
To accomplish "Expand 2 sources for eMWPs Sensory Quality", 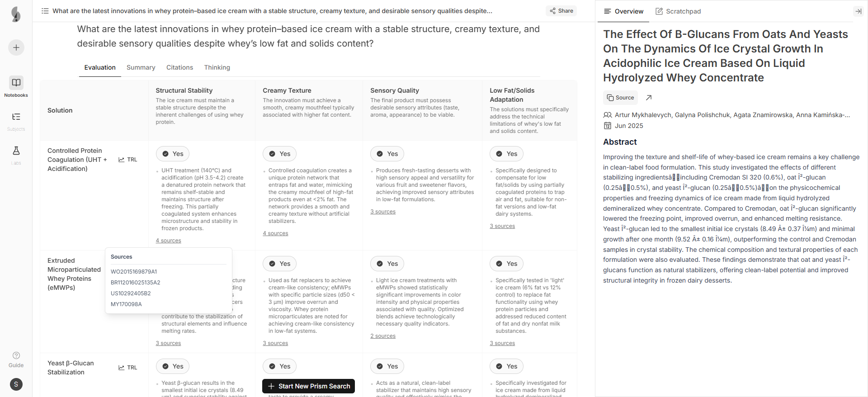I will tap(383, 336).
